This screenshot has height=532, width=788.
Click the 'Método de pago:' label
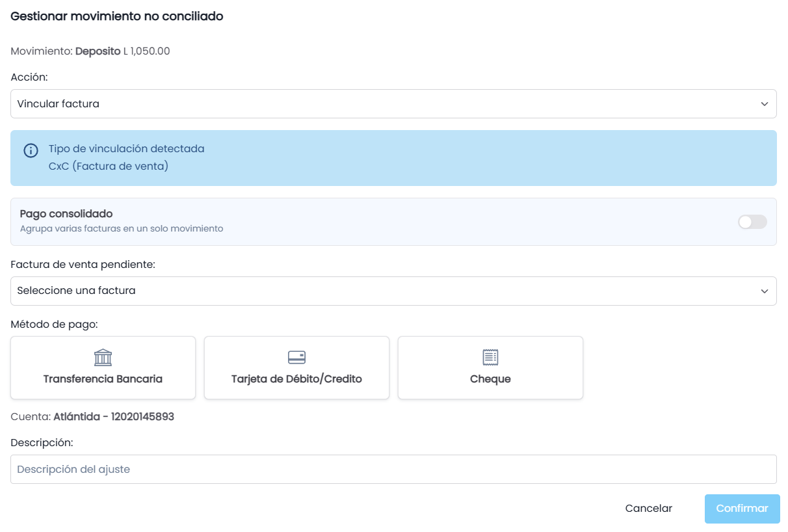(54, 324)
